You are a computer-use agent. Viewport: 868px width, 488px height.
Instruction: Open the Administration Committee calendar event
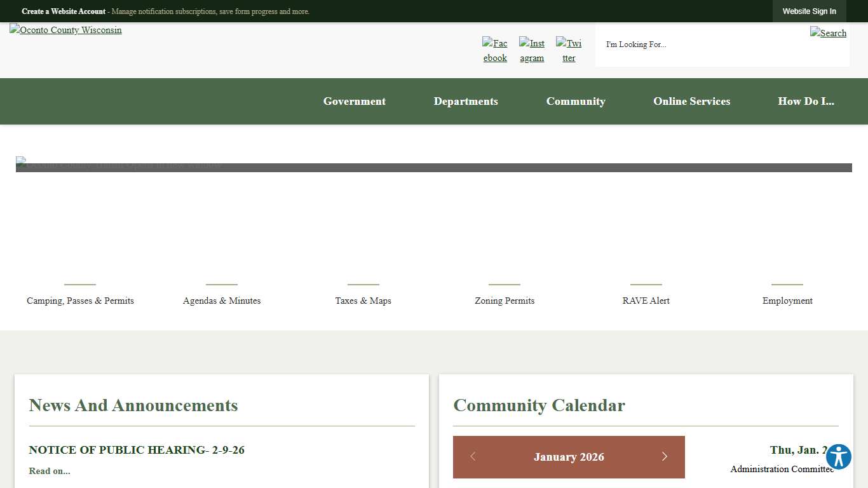782,469
